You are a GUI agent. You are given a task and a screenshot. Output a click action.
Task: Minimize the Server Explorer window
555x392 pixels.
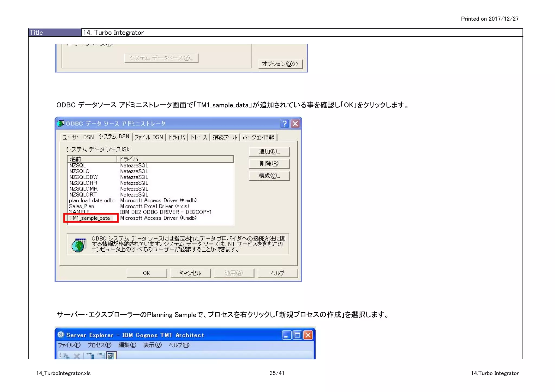[x=286, y=335]
